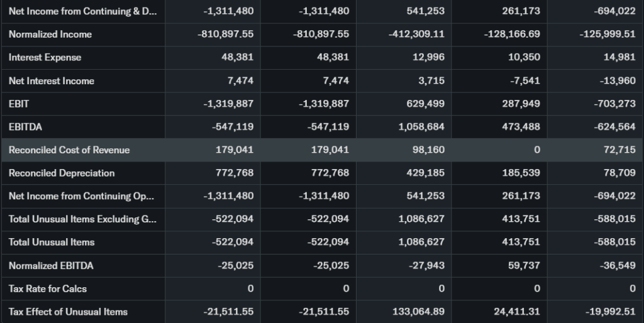Click the 98,160 Reconciled Cost of Revenue cell
The width and height of the screenshot is (644, 323).
coord(427,150)
